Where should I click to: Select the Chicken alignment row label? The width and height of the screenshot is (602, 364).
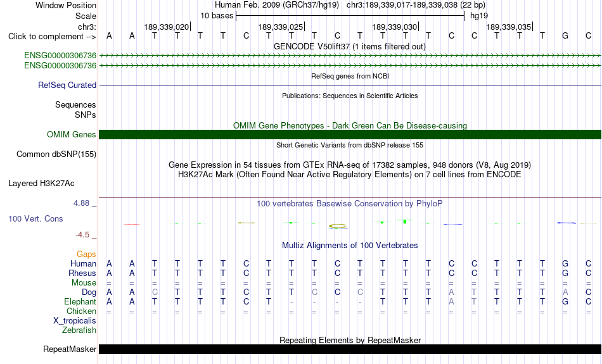tap(81, 311)
